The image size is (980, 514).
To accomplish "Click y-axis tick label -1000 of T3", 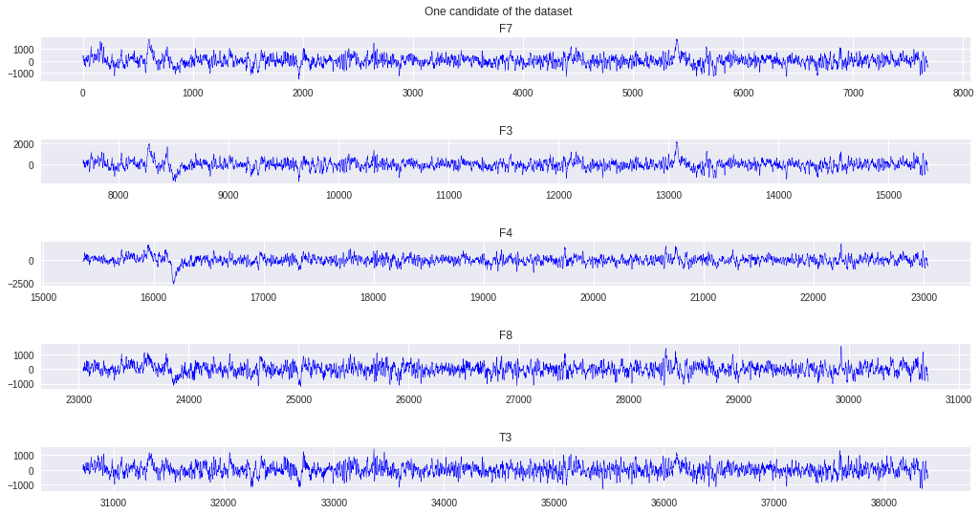I will pos(20,485).
